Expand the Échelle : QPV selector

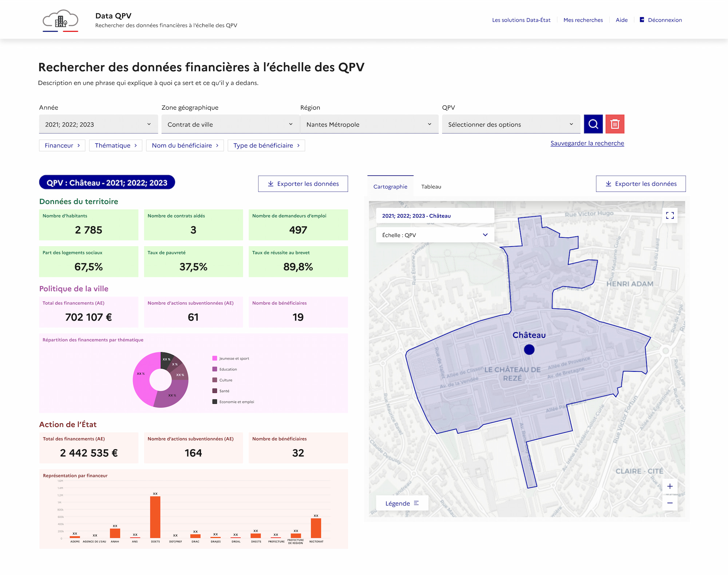click(x=435, y=235)
